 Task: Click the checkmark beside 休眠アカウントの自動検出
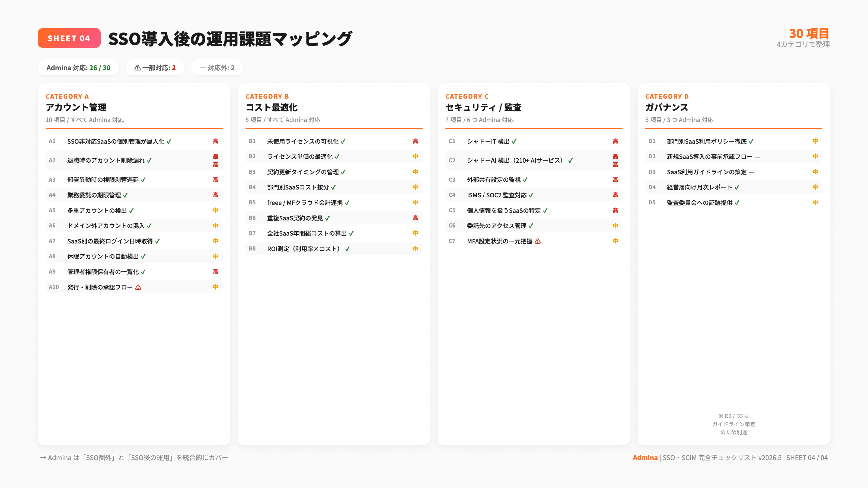pyautogui.click(x=143, y=256)
